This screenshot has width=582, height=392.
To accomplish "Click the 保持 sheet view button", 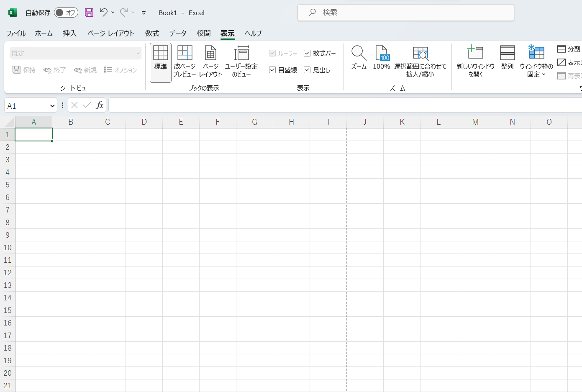I will point(24,70).
